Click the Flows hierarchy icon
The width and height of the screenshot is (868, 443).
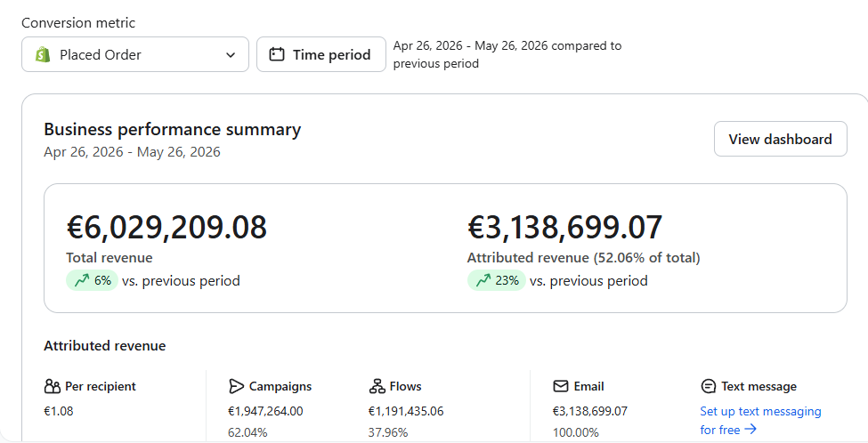click(377, 386)
